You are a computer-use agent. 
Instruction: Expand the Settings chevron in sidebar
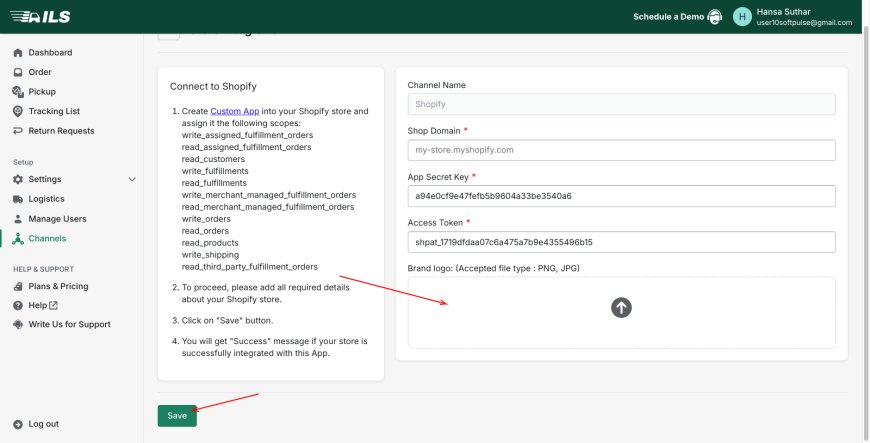[132, 179]
